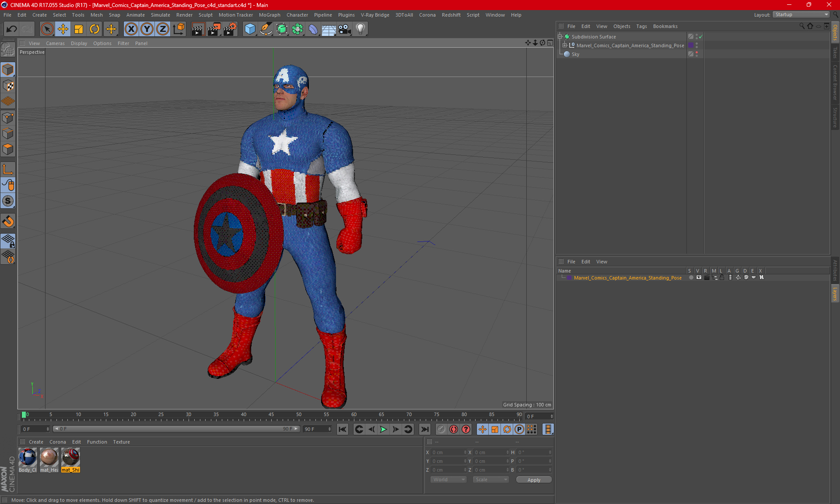Open the Simulate menu

[x=161, y=15]
